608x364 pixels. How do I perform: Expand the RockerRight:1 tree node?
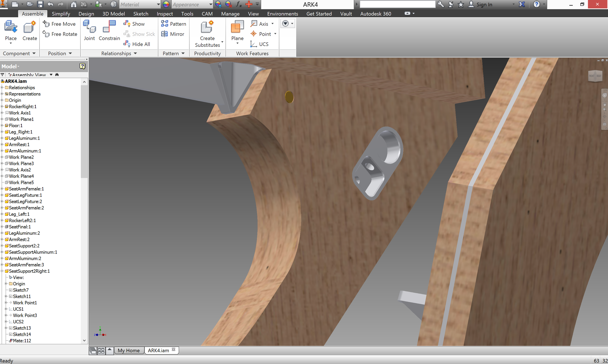[x=2, y=107]
